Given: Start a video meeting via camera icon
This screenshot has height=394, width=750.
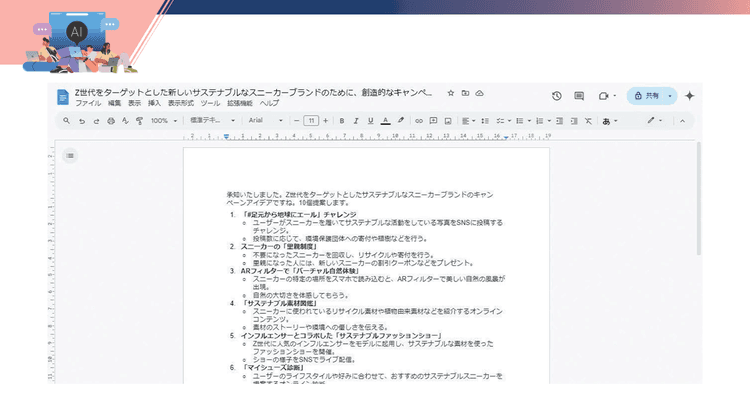Looking at the screenshot, I should (603, 96).
